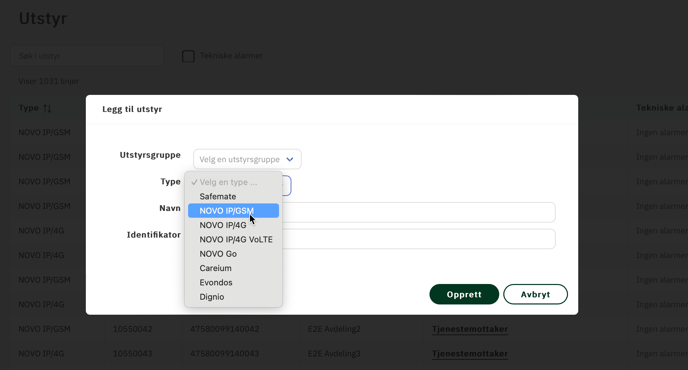The image size is (688, 370).
Task: Choose NOVO IP/GSM in the dropdown
Action: coord(233,211)
